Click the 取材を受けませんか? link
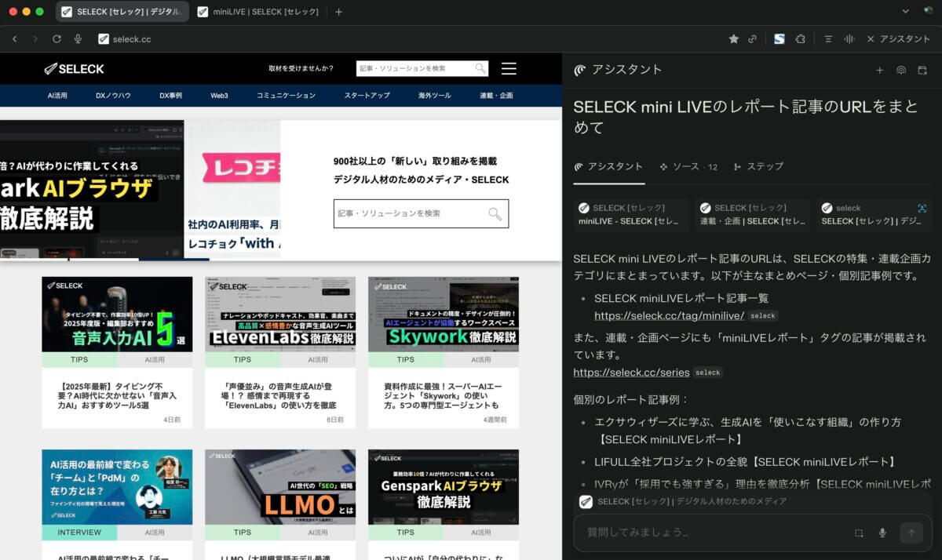942x560 pixels. (301, 69)
